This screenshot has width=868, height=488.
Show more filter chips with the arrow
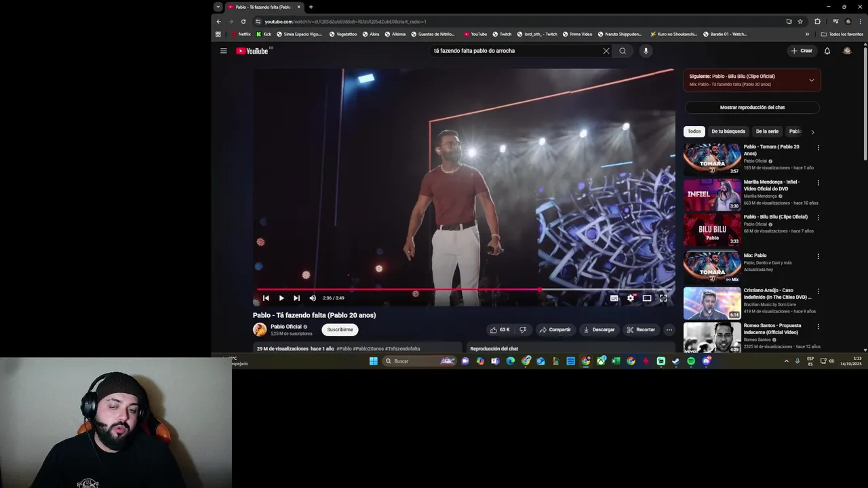tap(812, 132)
